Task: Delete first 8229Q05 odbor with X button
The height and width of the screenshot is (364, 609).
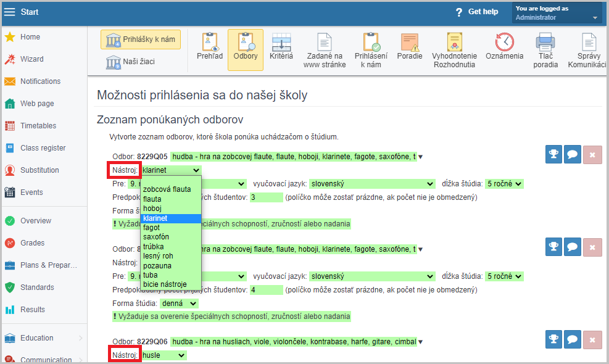Action: [592, 155]
